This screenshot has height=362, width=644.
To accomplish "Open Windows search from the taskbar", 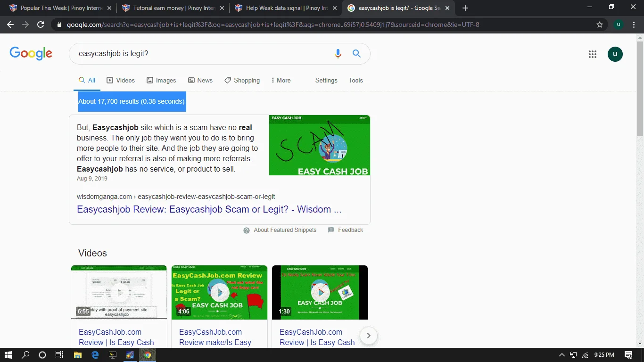I will 25,355.
